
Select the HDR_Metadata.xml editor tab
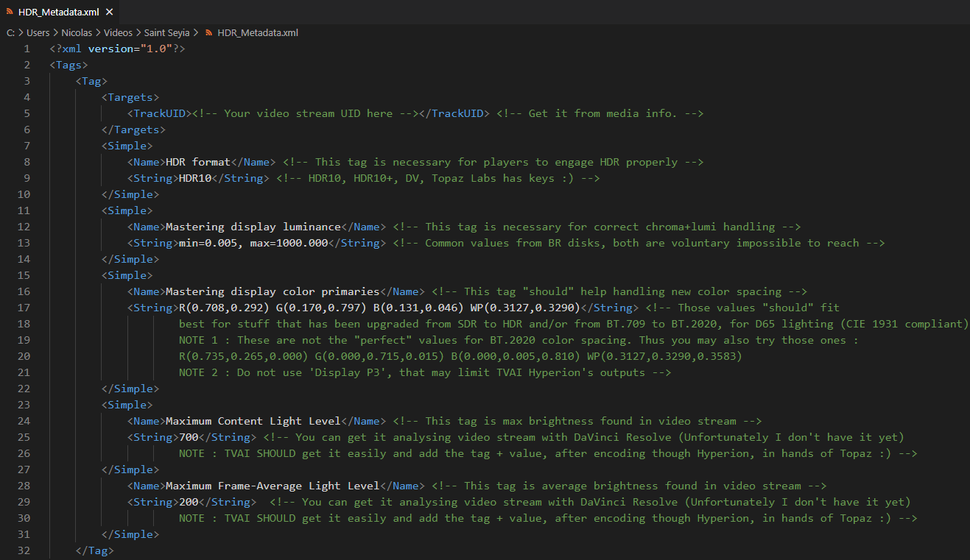[57, 13]
